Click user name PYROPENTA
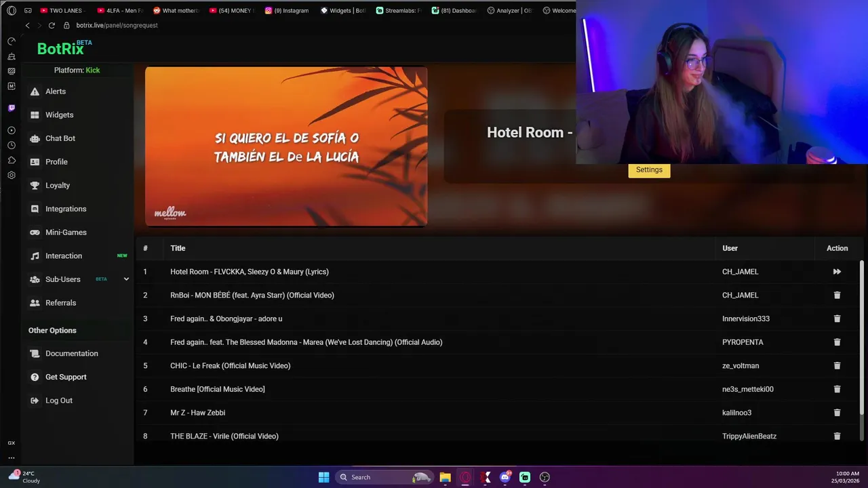This screenshot has width=868, height=488. click(x=743, y=342)
